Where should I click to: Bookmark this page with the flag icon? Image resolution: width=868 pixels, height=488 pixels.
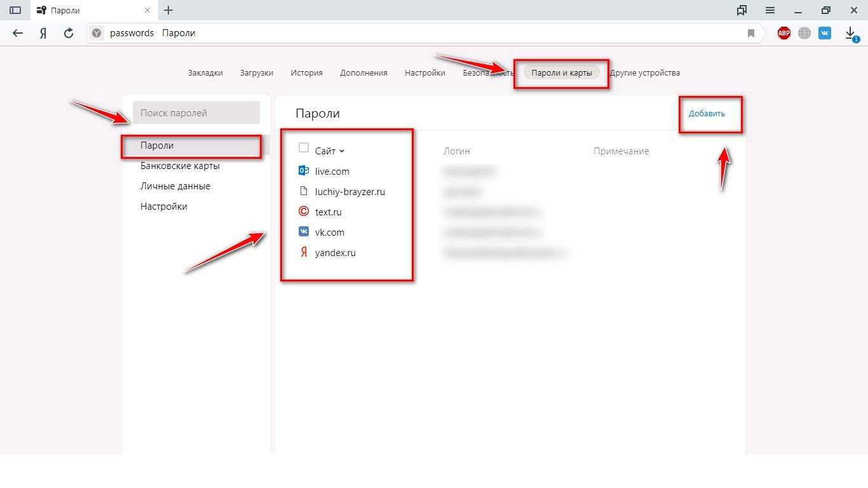(751, 33)
